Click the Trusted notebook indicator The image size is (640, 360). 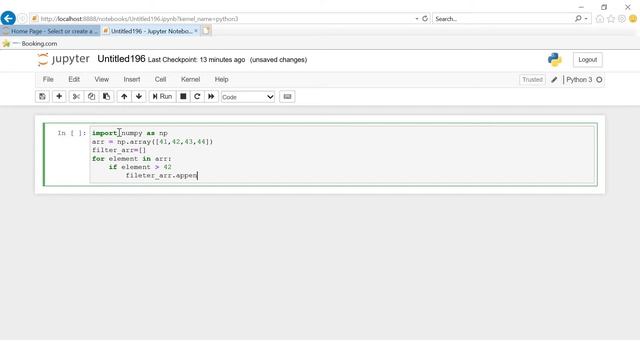(x=532, y=80)
